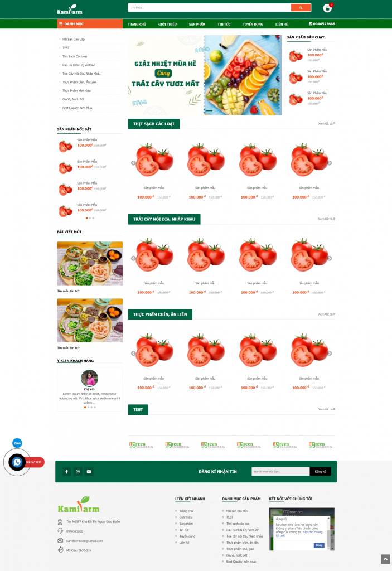
Task: Select second dot in customer testimonial slider
Action: point(89,407)
